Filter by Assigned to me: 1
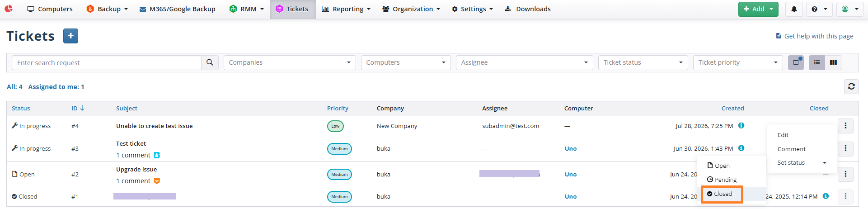The width and height of the screenshot is (868, 209). [56, 87]
